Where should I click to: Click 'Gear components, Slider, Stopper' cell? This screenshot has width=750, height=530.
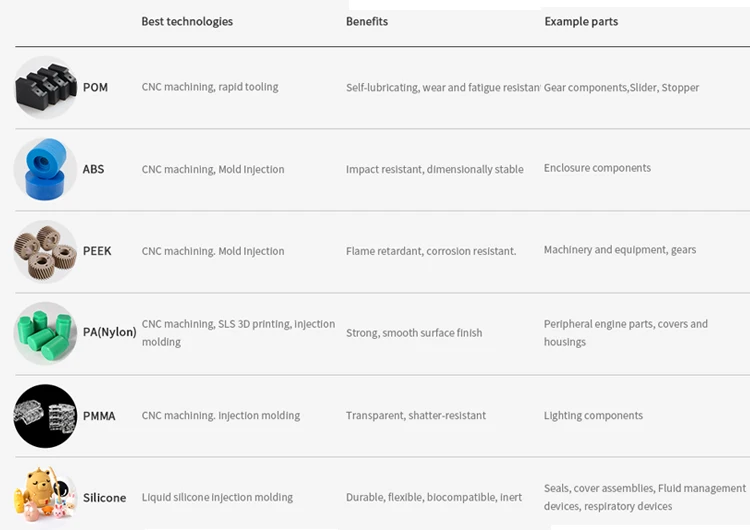(621, 88)
